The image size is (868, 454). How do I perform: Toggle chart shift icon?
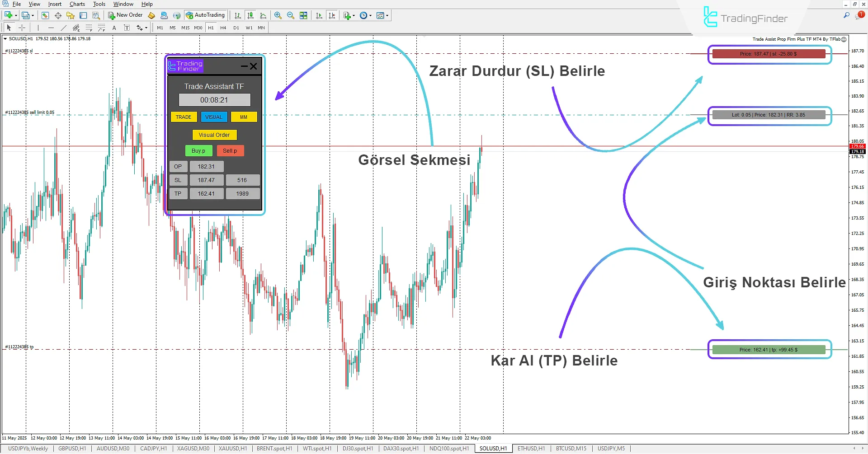tap(332, 15)
